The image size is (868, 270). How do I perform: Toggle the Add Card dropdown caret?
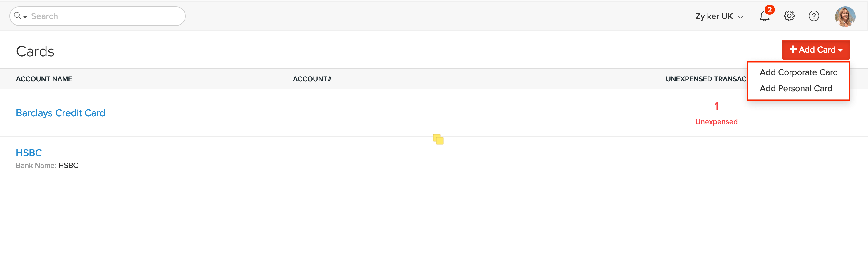click(840, 50)
